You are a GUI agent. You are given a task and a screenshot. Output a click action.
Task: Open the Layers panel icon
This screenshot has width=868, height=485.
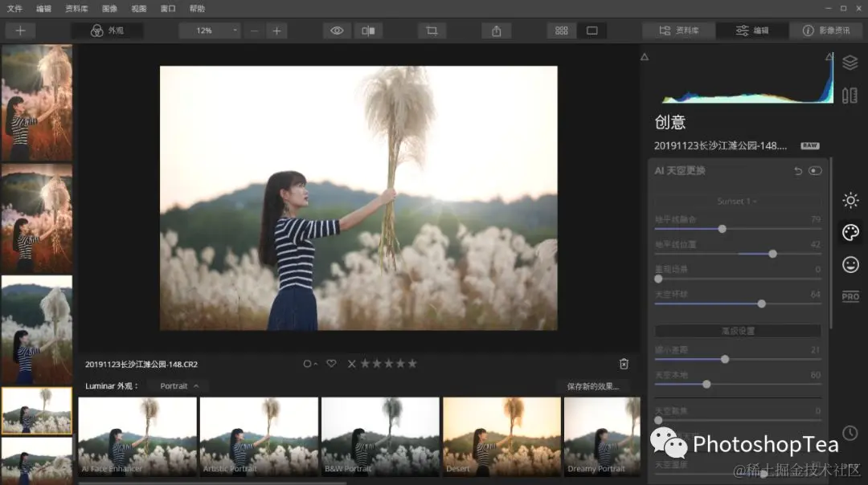click(x=850, y=63)
